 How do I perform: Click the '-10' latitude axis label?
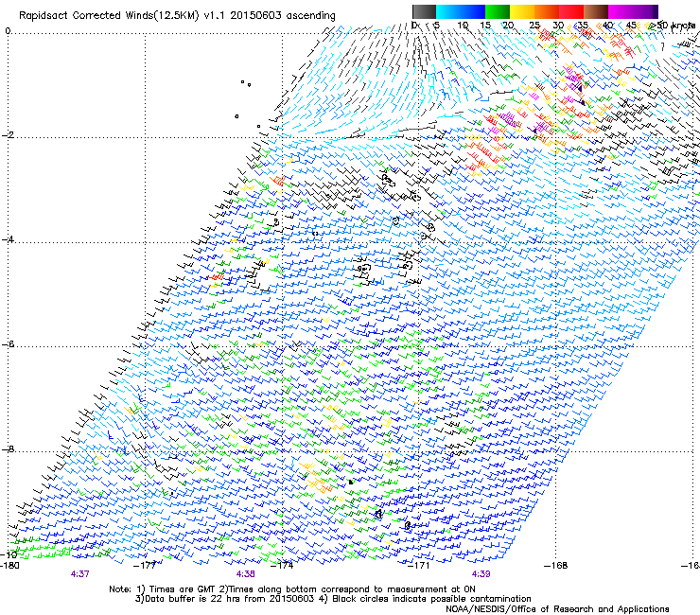(x=9, y=554)
